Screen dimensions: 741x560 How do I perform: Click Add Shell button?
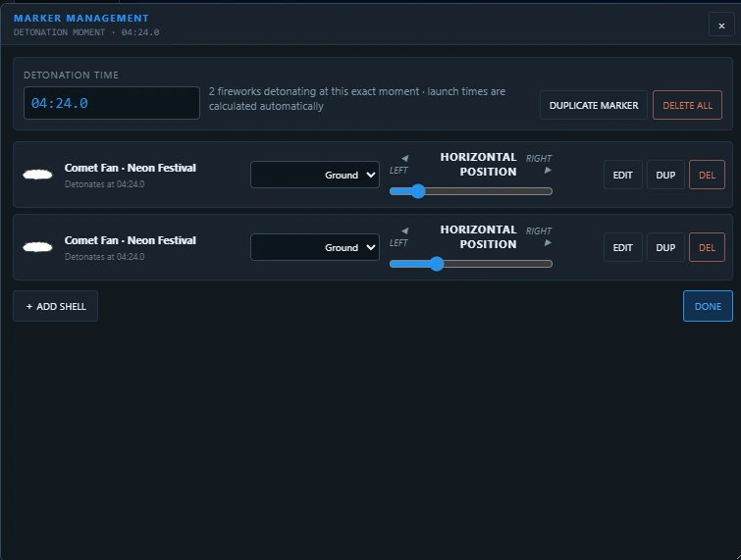point(55,306)
